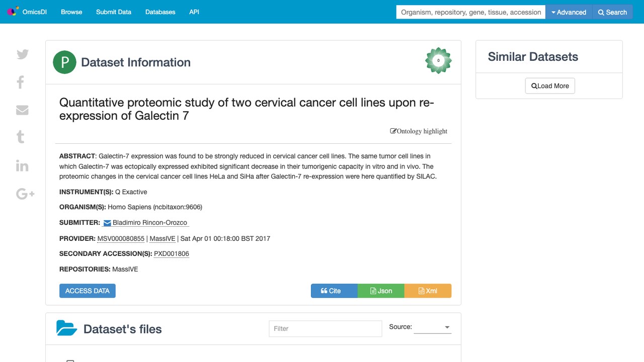644x362 pixels.
Task: Click the ACCESS DATA button
Action: point(88,291)
